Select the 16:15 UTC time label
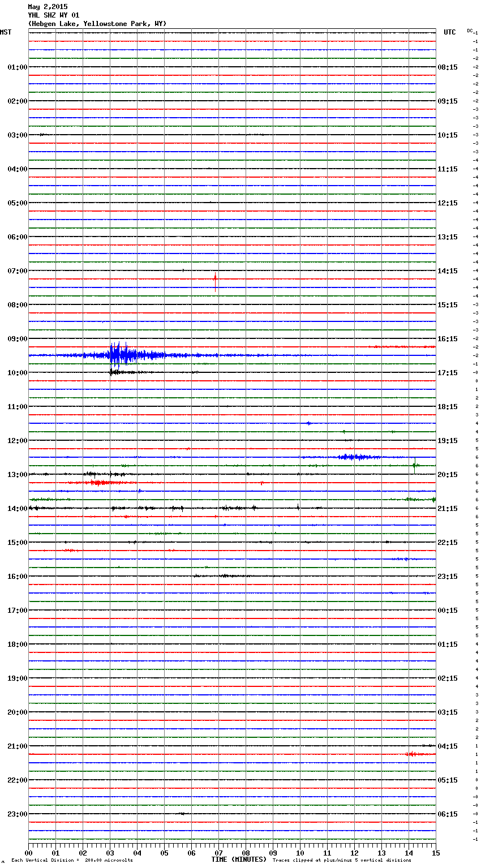Viewport: 481px width, 868px height. click(x=448, y=338)
